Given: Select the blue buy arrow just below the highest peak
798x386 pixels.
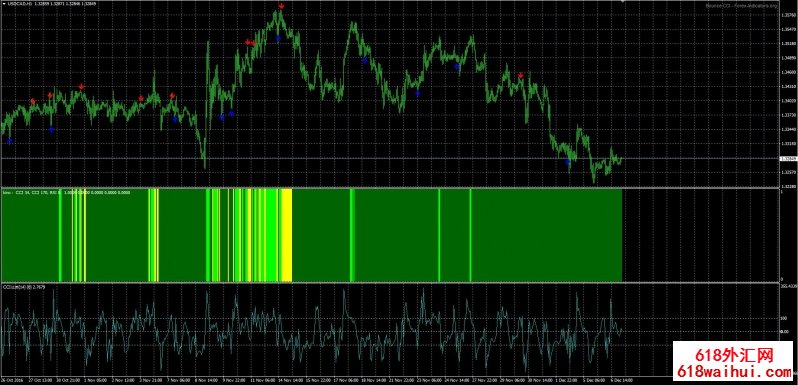Looking at the screenshot, I should pos(278,38).
